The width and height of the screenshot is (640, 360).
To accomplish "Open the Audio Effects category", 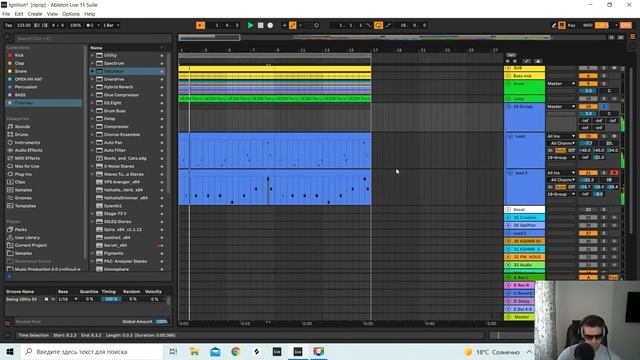I will [28, 150].
